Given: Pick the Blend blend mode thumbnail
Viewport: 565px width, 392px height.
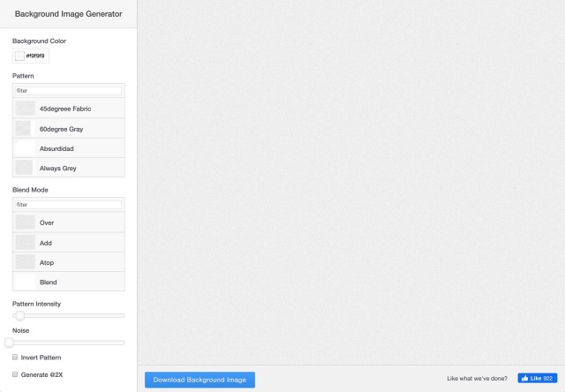Looking at the screenshot, I should (25, 282).
